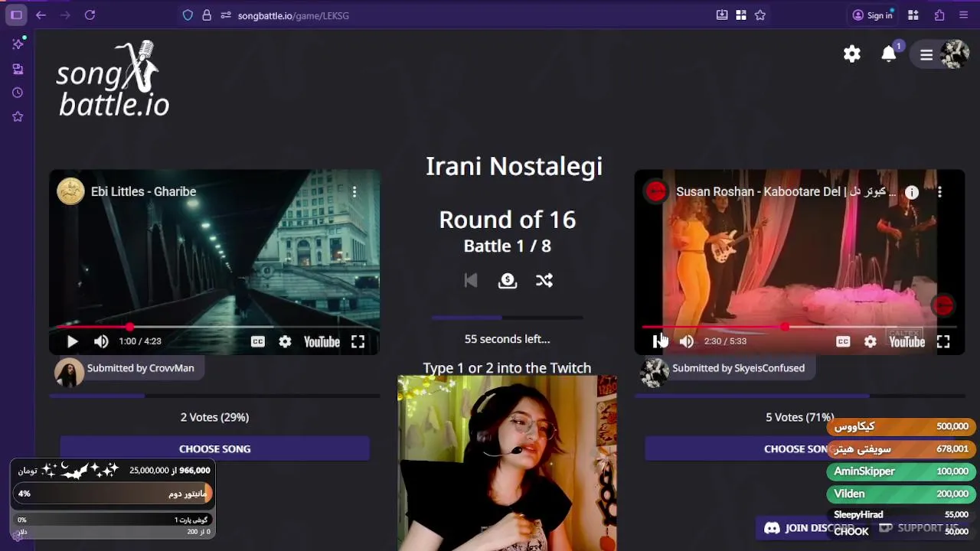Open the sidebar history clock icon

click(18, 93)
